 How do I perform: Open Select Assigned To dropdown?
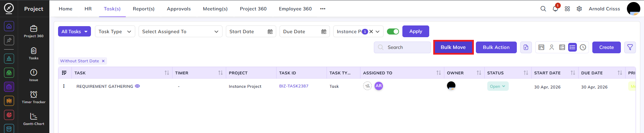(181, 31)
